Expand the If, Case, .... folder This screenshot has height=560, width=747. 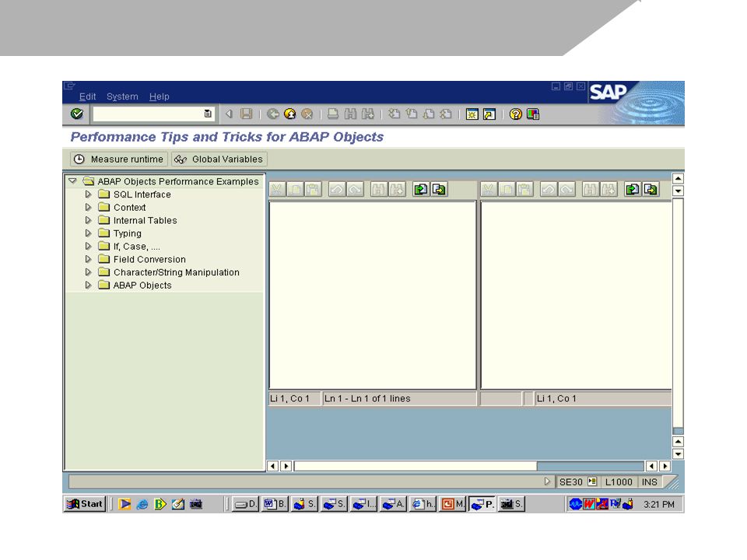tap(88, 247)
